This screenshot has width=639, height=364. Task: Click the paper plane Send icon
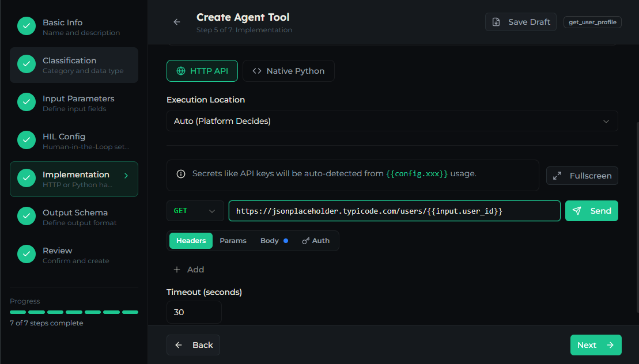[x=577, y=210]
